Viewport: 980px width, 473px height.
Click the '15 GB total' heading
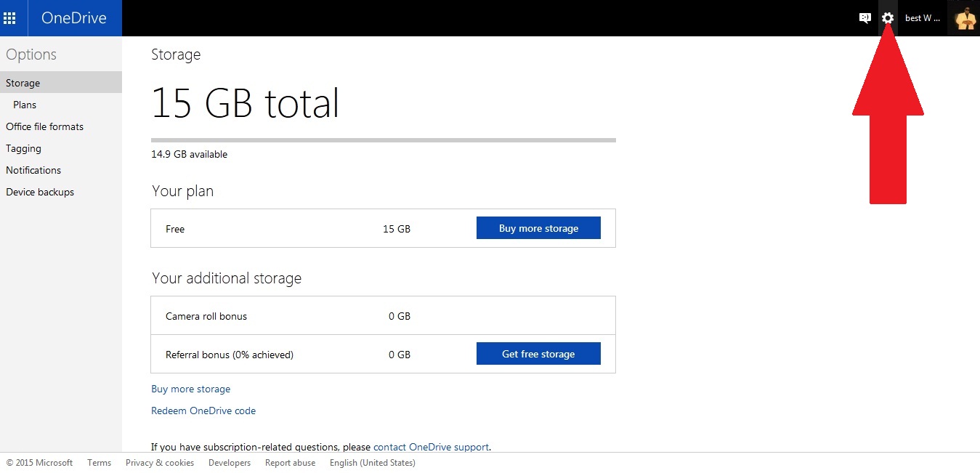pos(246,103)
